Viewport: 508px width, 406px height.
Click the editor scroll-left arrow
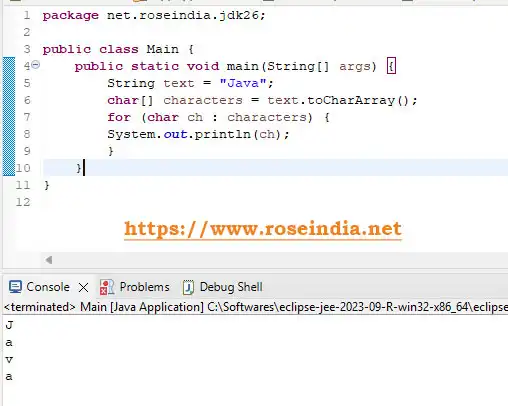pyautogui.click(x=49, y=260)
